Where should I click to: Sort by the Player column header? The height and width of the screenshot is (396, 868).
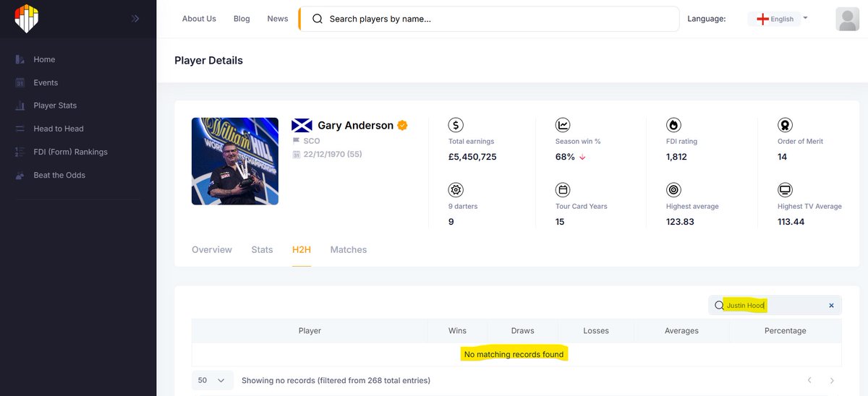click(x=310, y=331)
